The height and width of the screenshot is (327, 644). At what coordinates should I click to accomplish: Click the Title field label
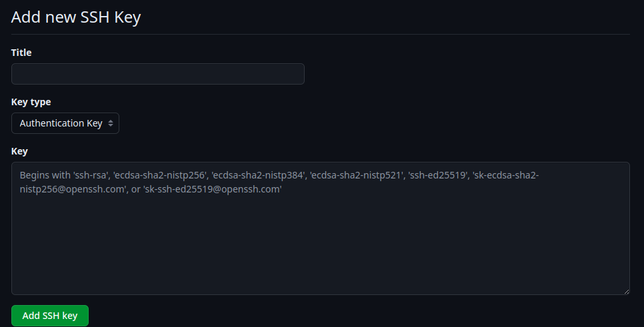coord(21,53)
